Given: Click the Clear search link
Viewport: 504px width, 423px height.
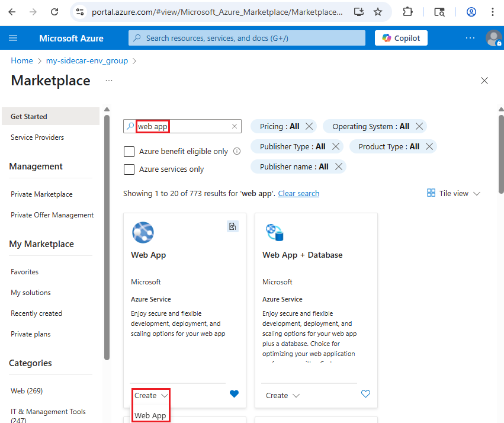Looking at the screenshot, I should tap(298, 193).
